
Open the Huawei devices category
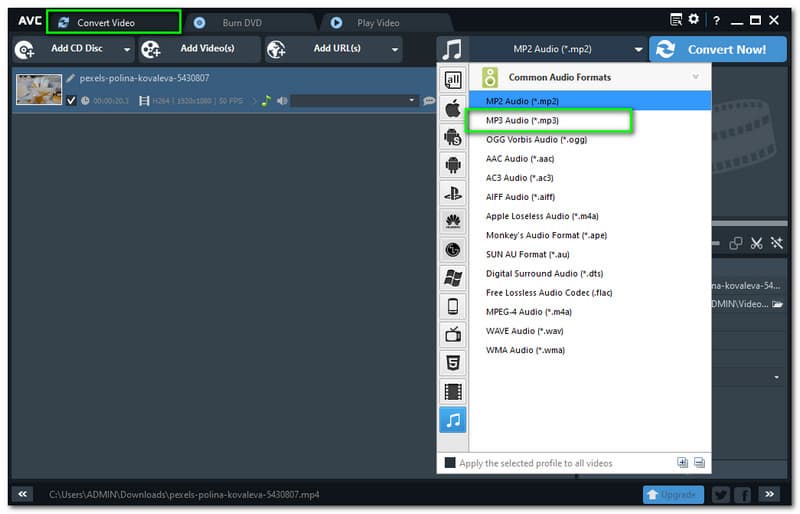(x=453, y=222)
